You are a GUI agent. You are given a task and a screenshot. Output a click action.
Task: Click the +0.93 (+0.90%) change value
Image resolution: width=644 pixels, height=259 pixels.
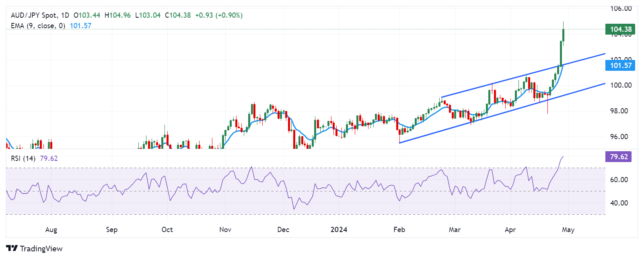pos(218,15)
